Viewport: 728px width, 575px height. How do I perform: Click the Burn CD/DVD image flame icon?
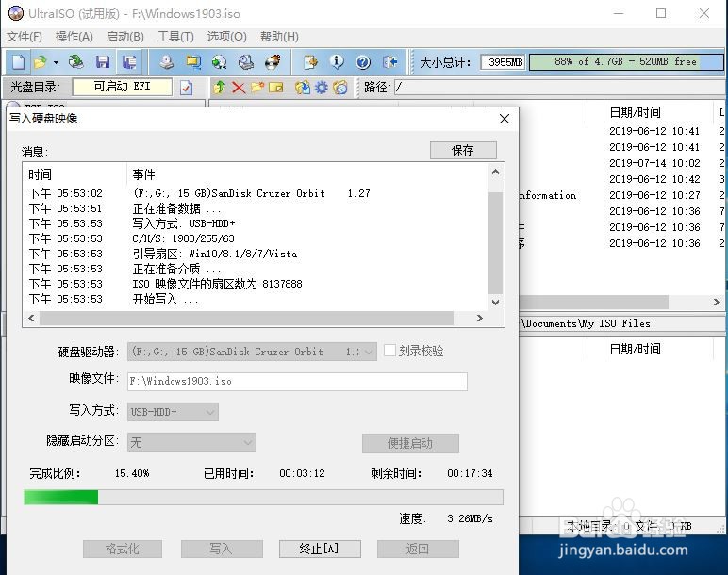[273, 61]
